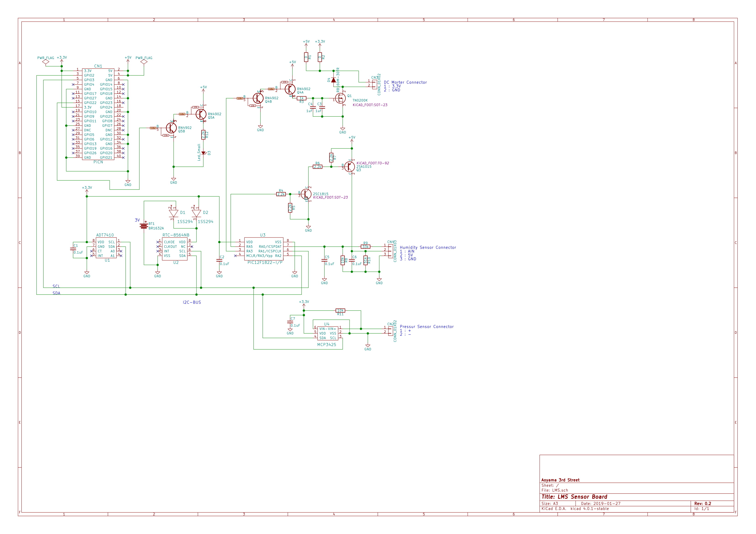Select the D4 diode symbol
Screen dimensions: 756x534
click(x=333, y=80)
